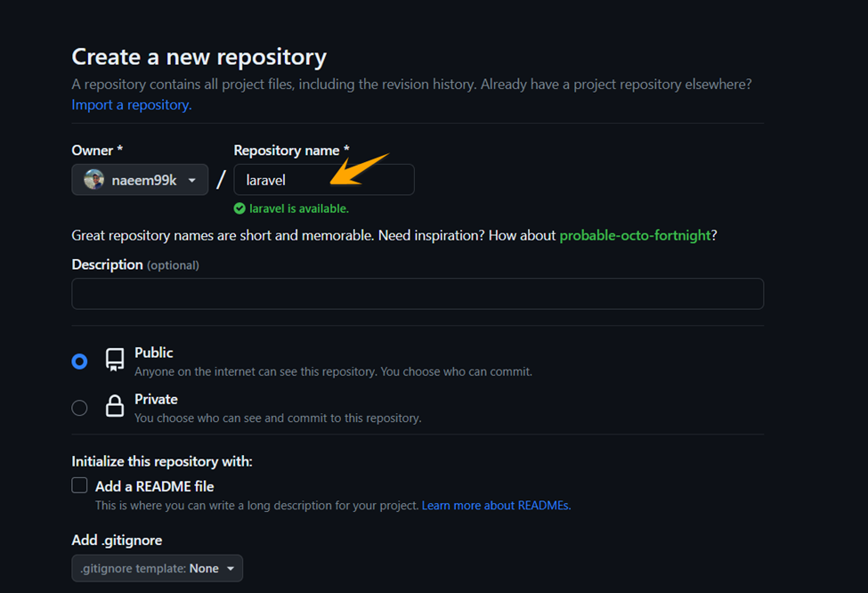The width and height of the screenshot is (868, 593).
Task: Click the Owner dropdown caret
Action: point(192,179)
